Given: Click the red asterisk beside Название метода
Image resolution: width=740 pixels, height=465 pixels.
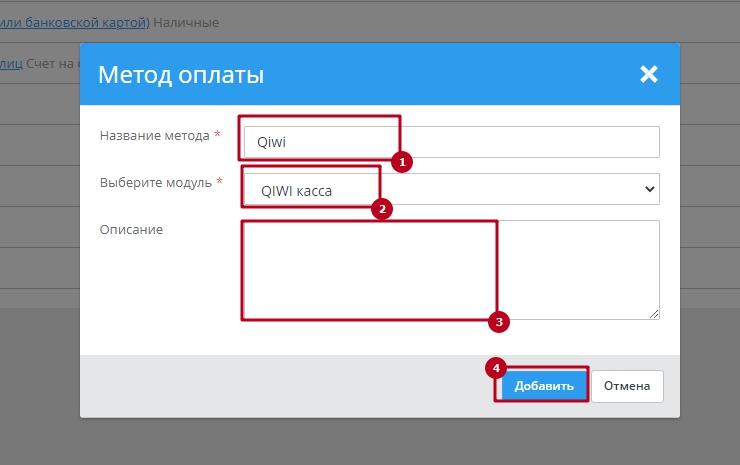Looking at the screenshot, I should (218, 135).
